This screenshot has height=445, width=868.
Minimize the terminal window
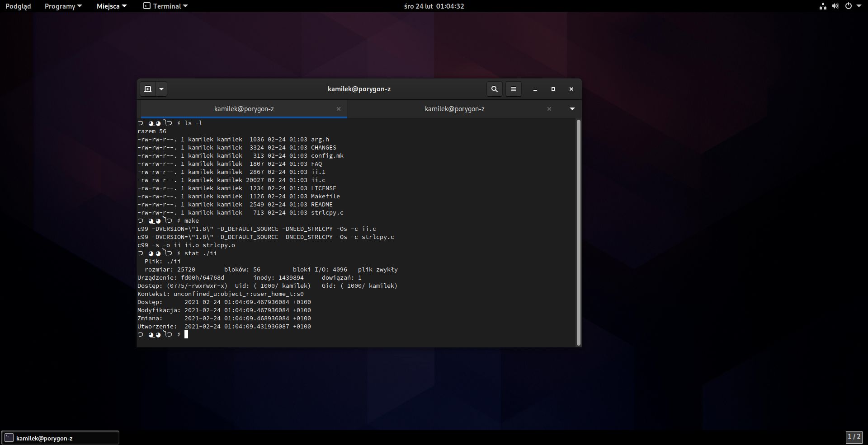point(535,89)
